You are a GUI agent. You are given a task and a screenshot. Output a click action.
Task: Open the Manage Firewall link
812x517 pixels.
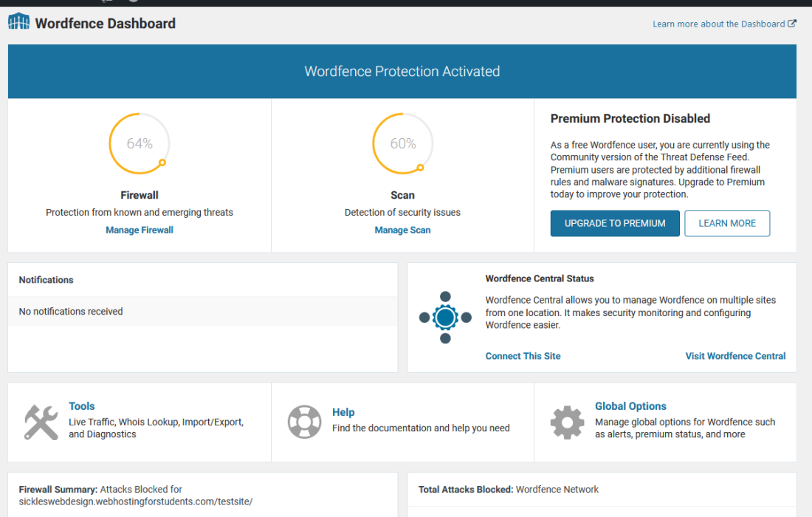click(140, 230)
